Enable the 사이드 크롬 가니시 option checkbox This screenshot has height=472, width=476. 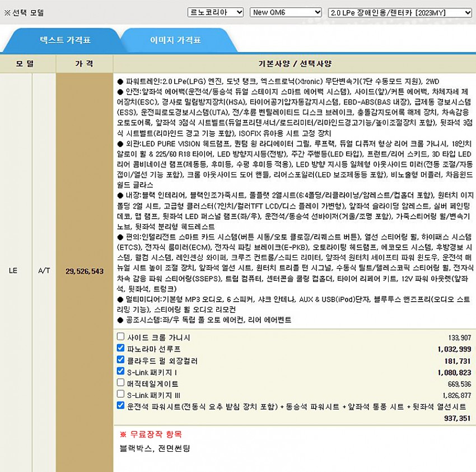[121, 337]
